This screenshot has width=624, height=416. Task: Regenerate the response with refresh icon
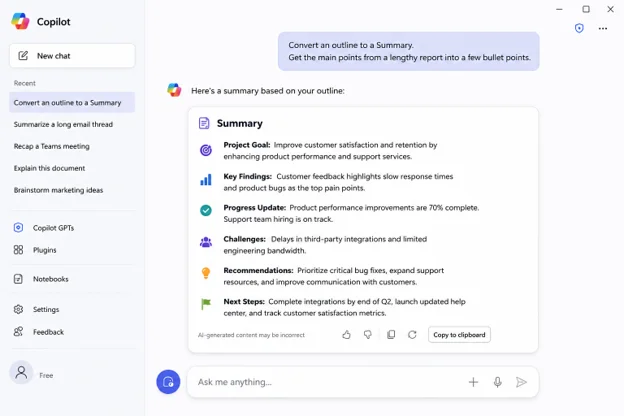coord(412,335)
